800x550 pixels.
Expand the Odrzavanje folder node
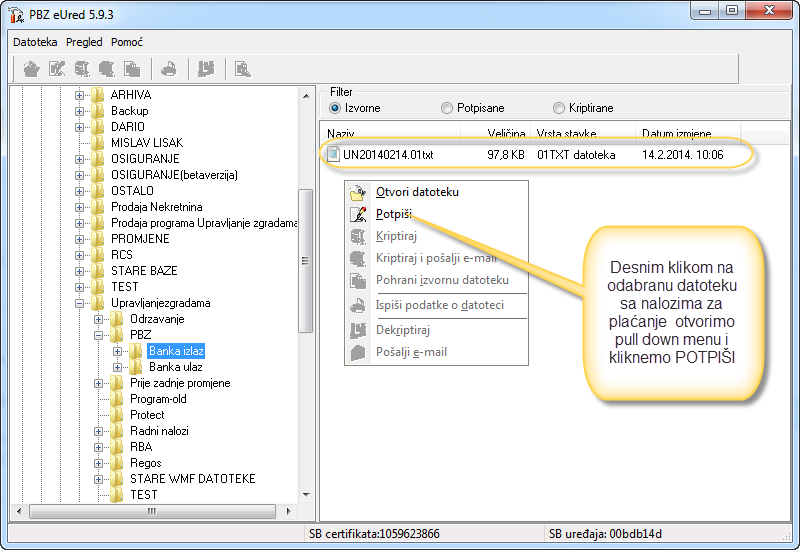[98, 319]
